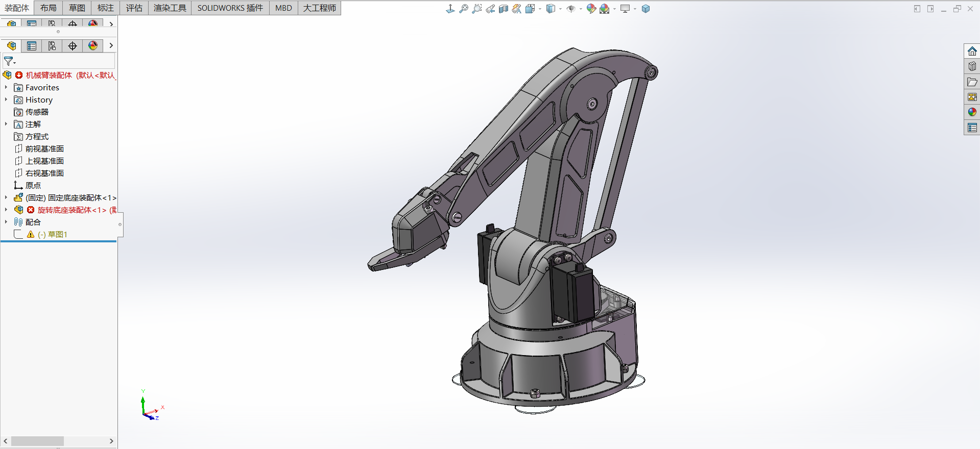The height and width of the screenshot is (449, 980).
Task: Open Dynamic Annotation Views icon
Action: pos(517,9)
